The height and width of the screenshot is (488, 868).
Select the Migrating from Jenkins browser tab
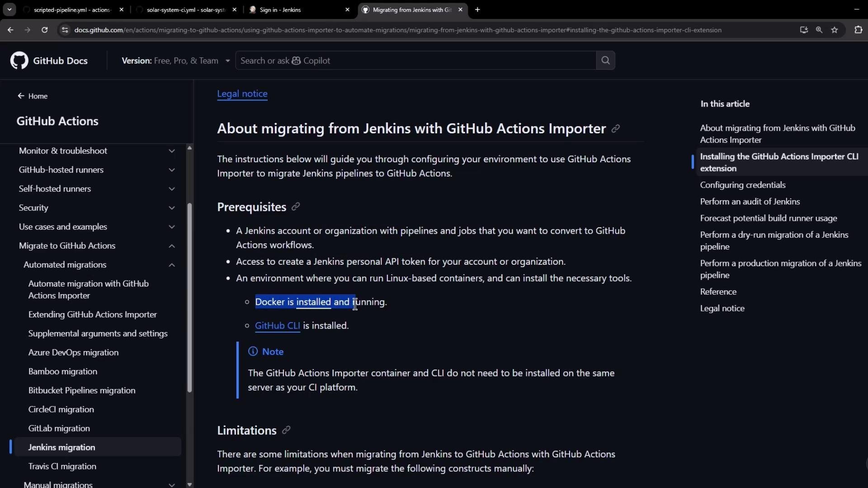[411, 9]
